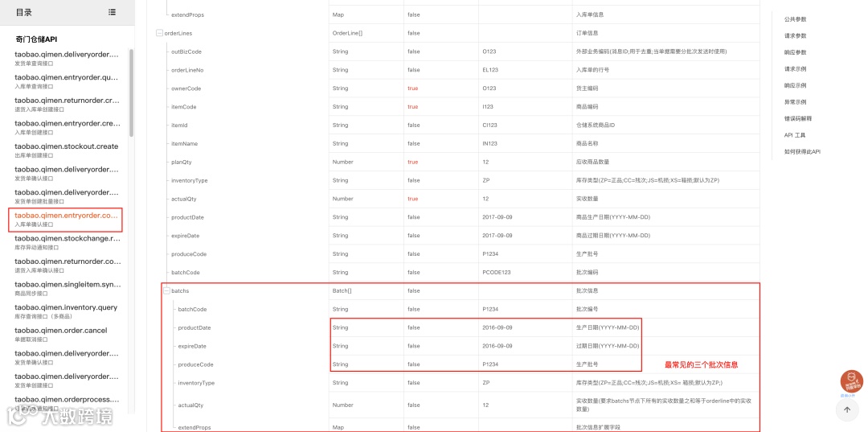Select the 仓储系统商品ID description
This screenshot has height=432, width=868.
click(x=595, y=125)
